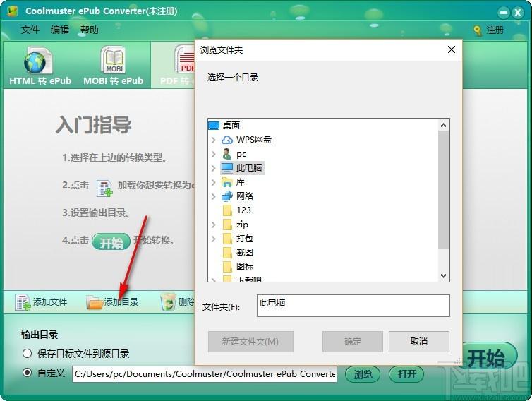Select the 截图 folder label

point(245,253)
